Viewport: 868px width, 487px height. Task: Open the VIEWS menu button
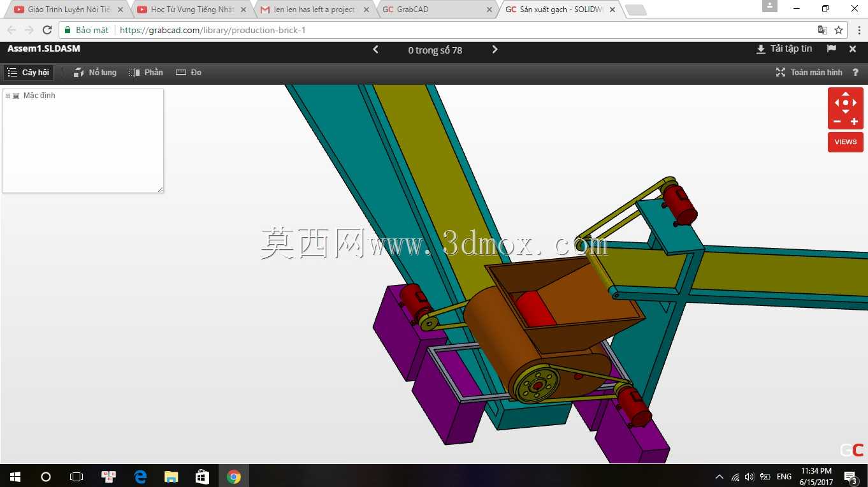pyautogui.click(x=846, y=142)
